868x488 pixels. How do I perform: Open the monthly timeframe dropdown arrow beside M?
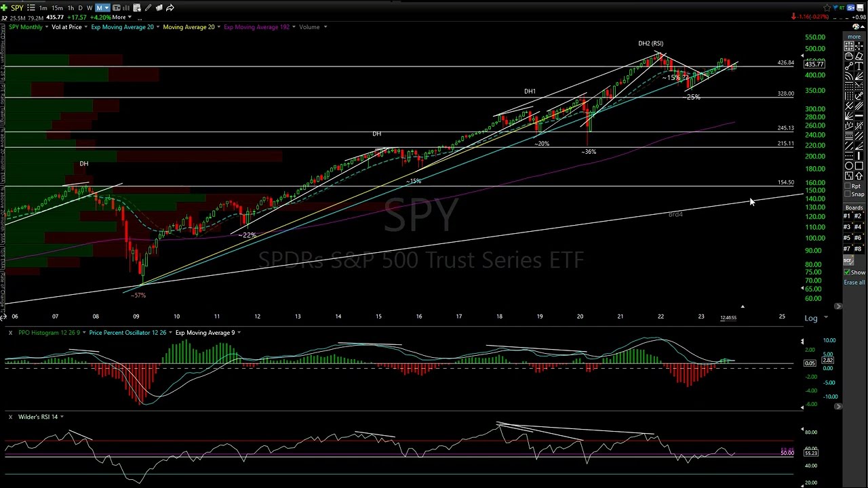click(x=106, y=7)
